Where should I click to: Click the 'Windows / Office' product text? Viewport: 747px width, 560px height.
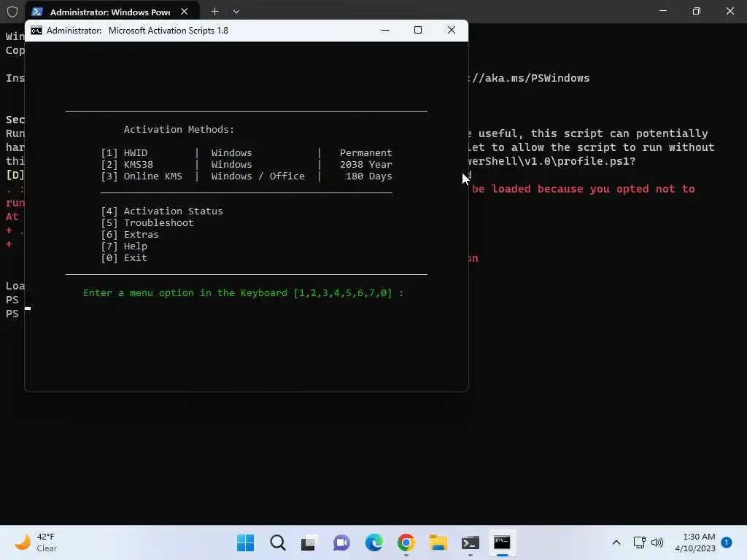(x=258, y=176)
